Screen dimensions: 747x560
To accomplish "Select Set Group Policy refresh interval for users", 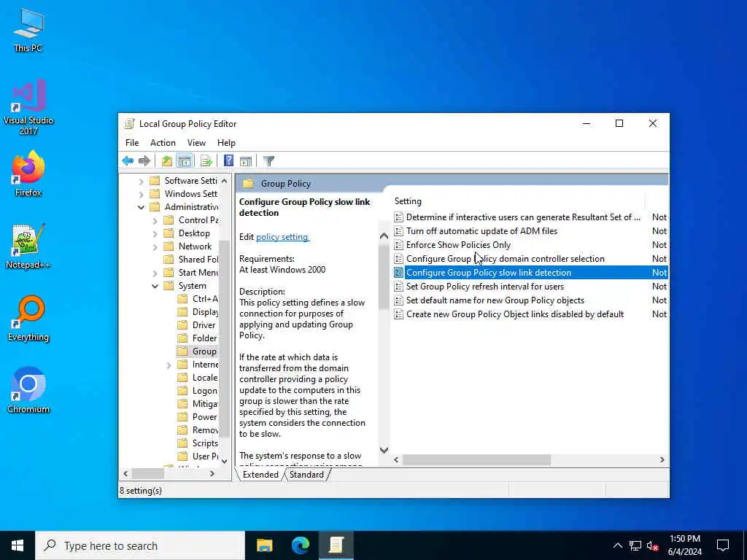I will coord(530,287).
